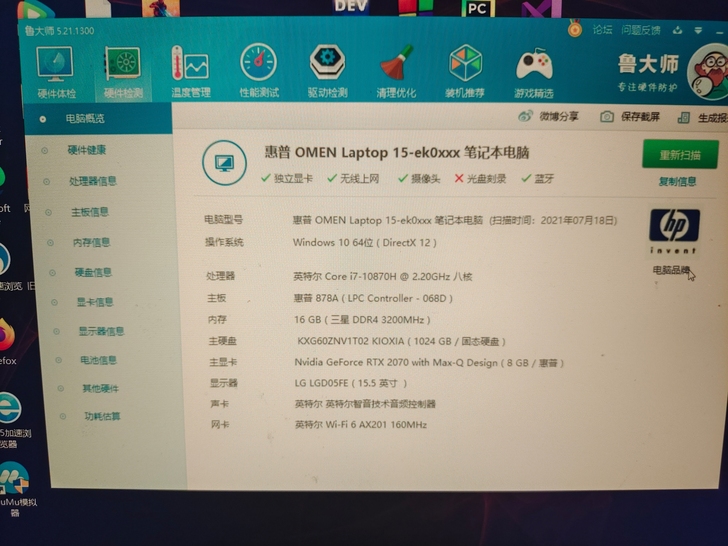Select 电脑概览 computer overview in sidebar
This screenshot has height=546, width=728.
coord(98,119)
